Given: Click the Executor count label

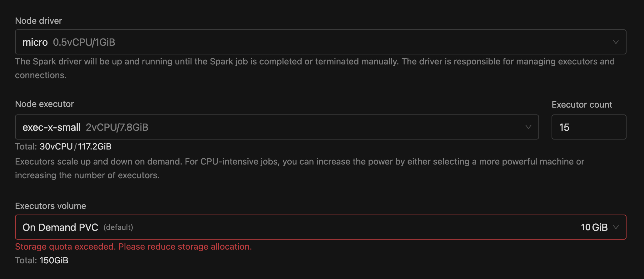Looking at the screenshot, I should click(x=582, y=104).
